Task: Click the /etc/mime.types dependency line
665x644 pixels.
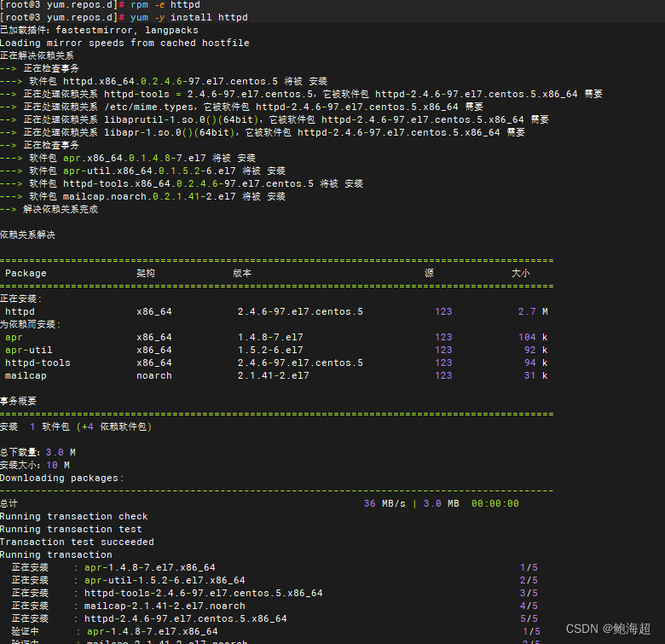Action: coord(242,107)
